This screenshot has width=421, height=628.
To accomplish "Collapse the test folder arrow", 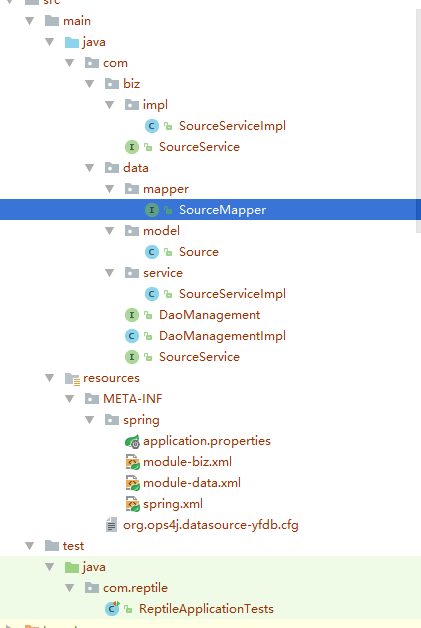I will pos(30,546).
